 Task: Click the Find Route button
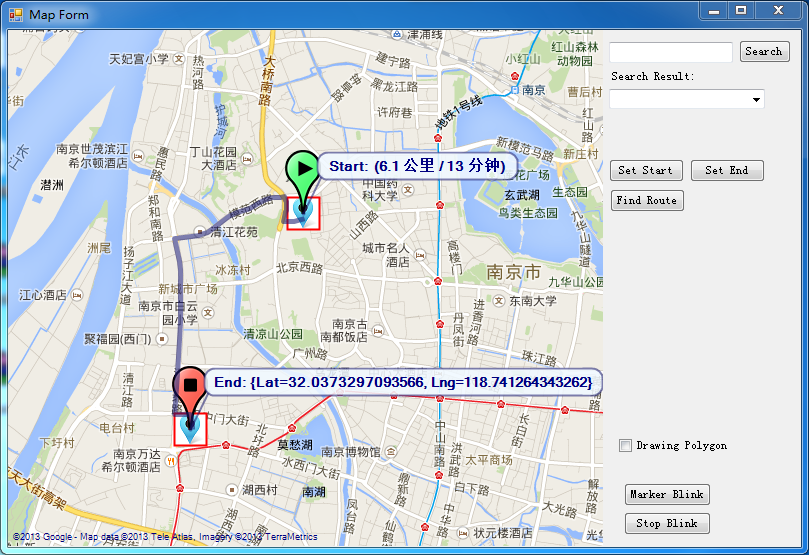click(646, 200)
